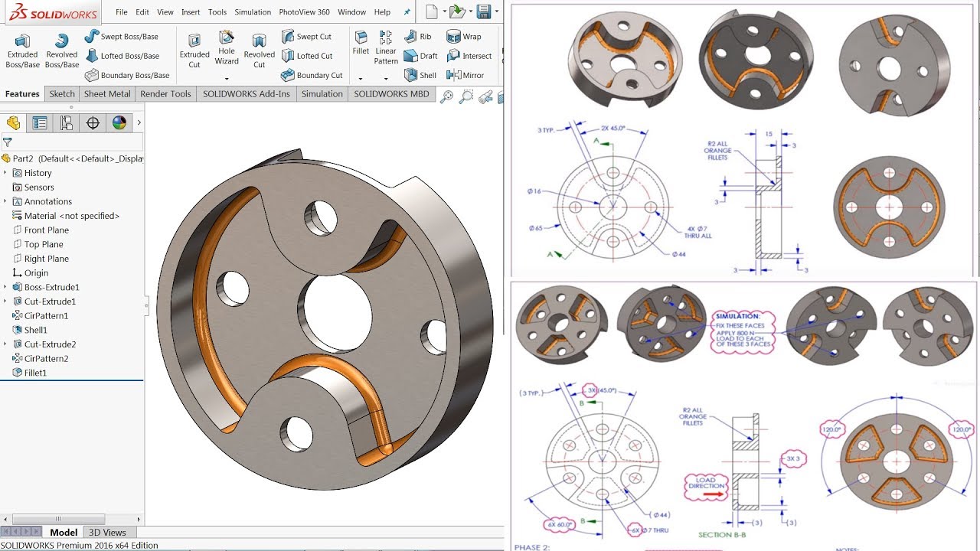Toggle the menu bar pin icon

tap(407, 12)
